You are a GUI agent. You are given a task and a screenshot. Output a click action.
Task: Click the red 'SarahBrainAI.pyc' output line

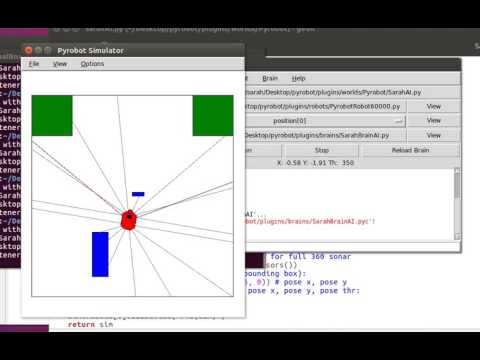point(310,221)
